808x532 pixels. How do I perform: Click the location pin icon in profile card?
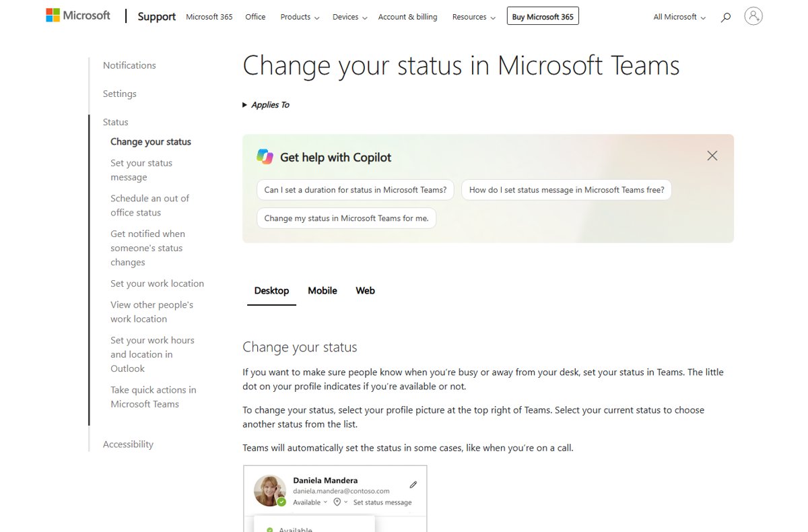click(x=337, y=502)
